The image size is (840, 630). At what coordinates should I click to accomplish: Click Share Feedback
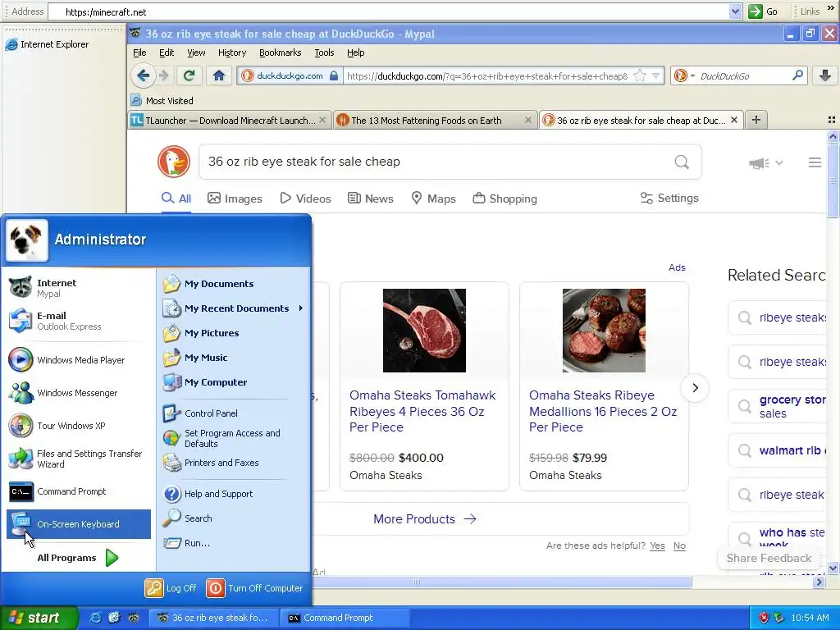769,558
